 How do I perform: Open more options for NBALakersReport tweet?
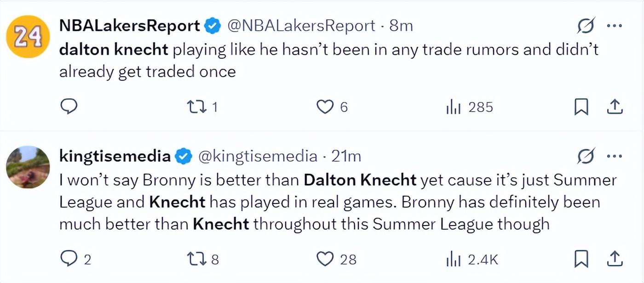point(615,26)
